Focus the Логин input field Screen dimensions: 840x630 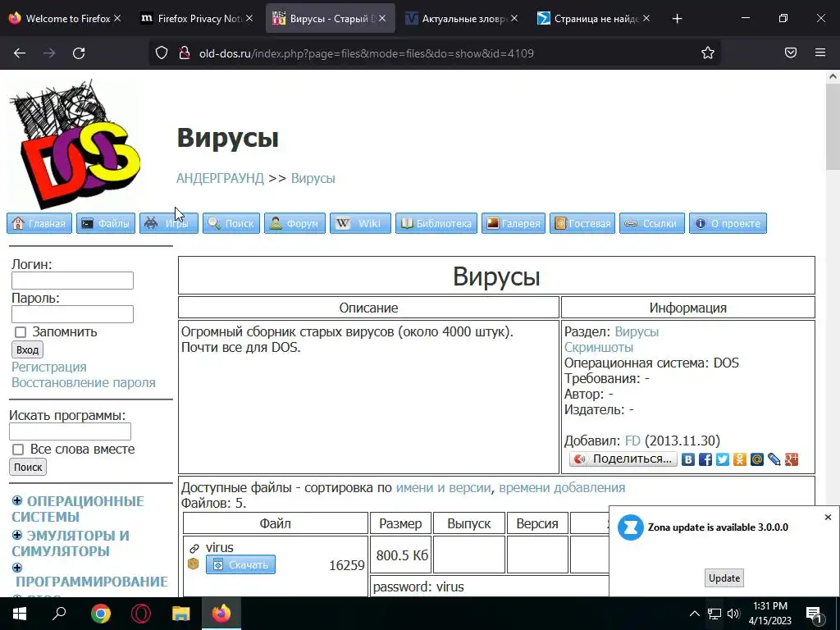point(72,281)
